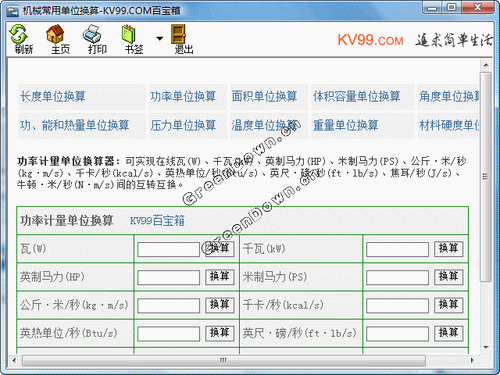The height and width of the screenshot is (375, 500).
Task: Click the vertical scrollbar down arrow
Action: pyautogui.click(x=486, y=347)
